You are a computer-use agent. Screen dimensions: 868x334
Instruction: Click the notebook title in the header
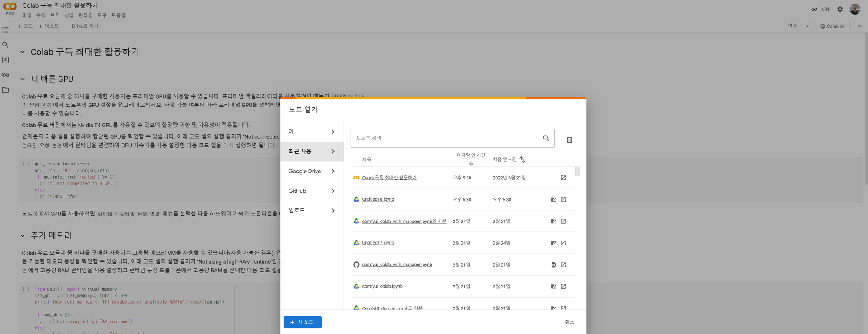(x=60, y=5)
